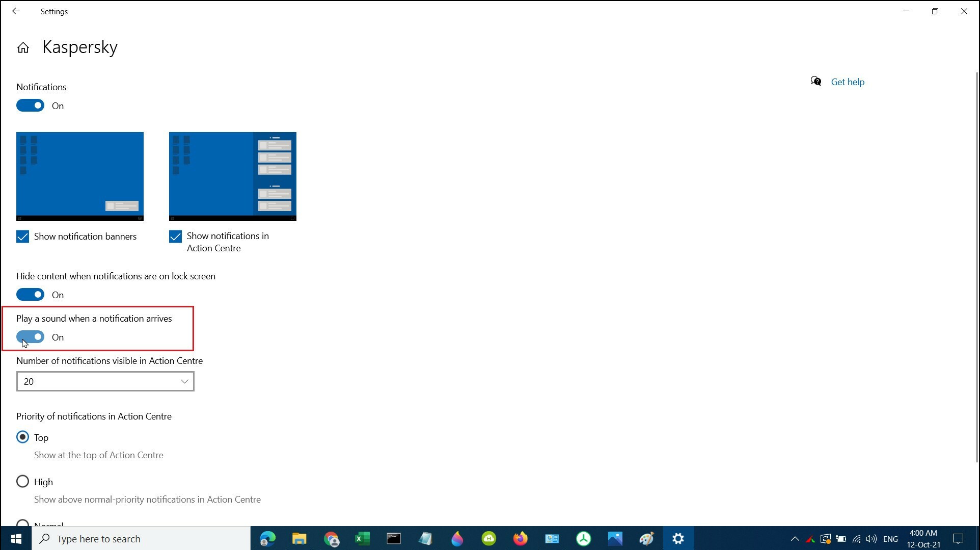Open the Get help link
The image size is (980, 550).
click(x=848, y=82)
